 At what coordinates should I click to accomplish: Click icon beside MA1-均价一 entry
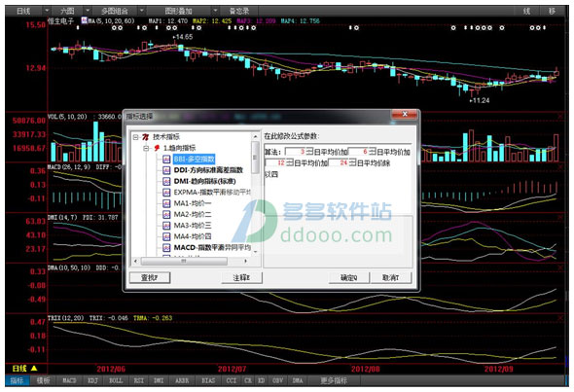[166, 203]
